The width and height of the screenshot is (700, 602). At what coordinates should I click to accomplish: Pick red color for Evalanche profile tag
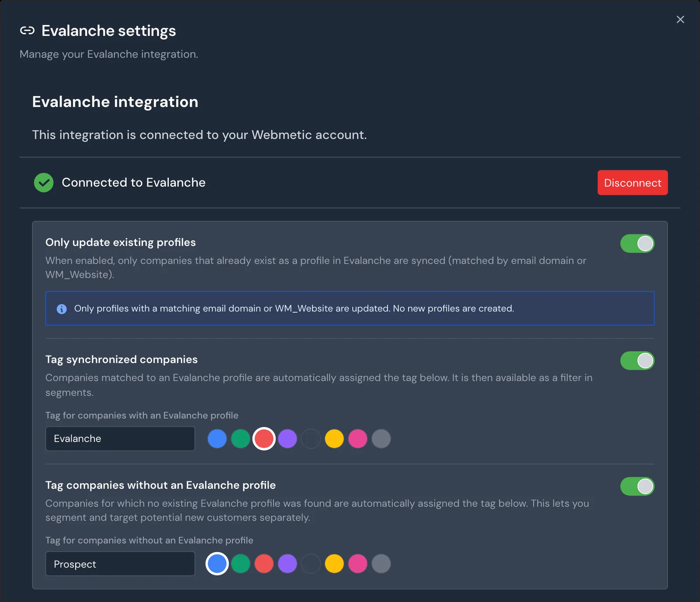point(264,438)
